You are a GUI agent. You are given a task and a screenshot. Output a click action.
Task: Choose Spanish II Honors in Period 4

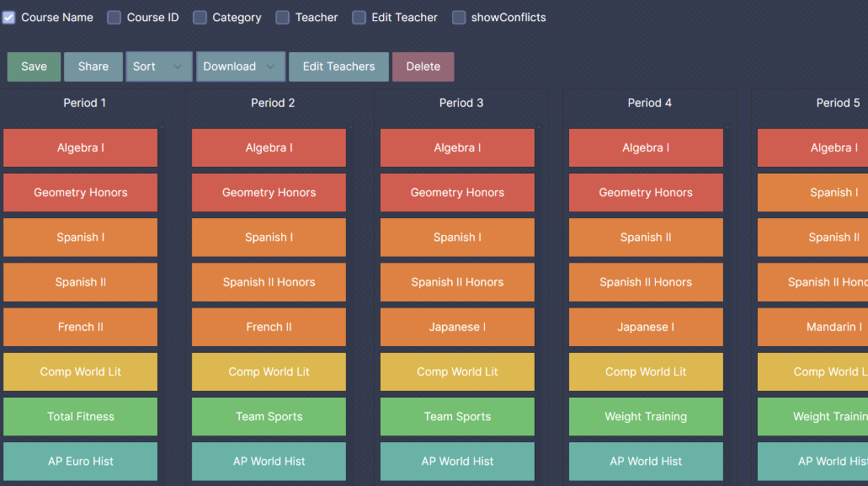(646, 282)
